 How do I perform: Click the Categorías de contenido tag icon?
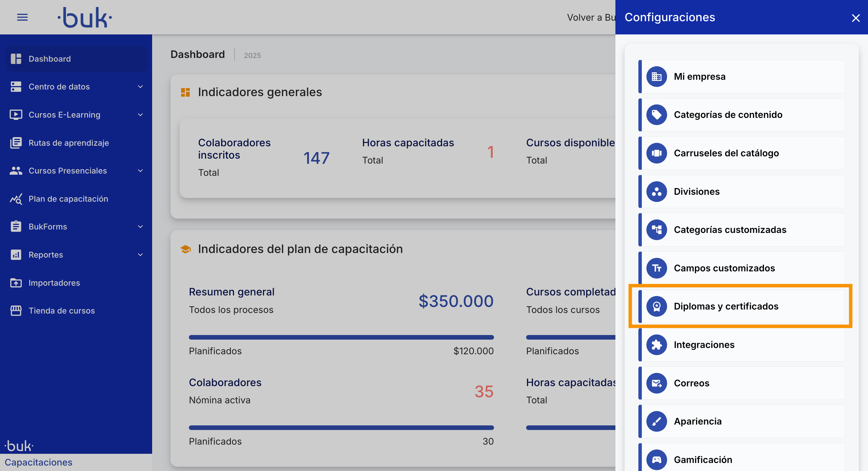tap(656, 115)
